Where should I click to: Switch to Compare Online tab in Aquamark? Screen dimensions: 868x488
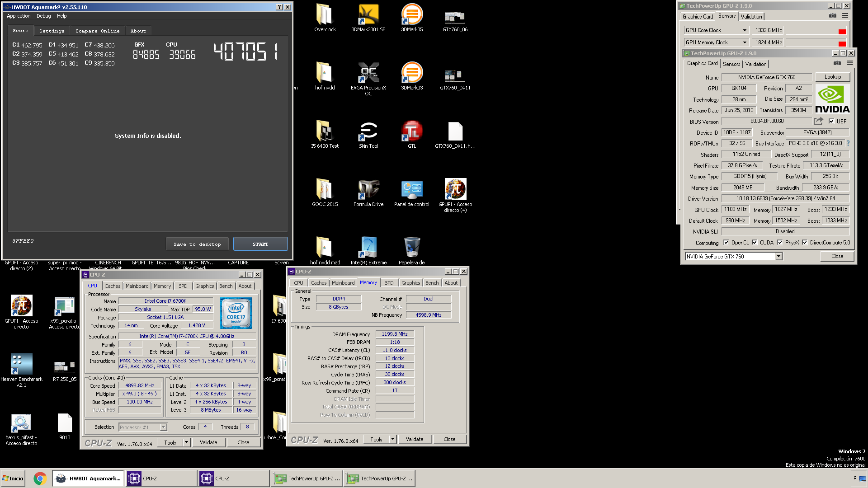pyautogui.click(x=98, y=31)
